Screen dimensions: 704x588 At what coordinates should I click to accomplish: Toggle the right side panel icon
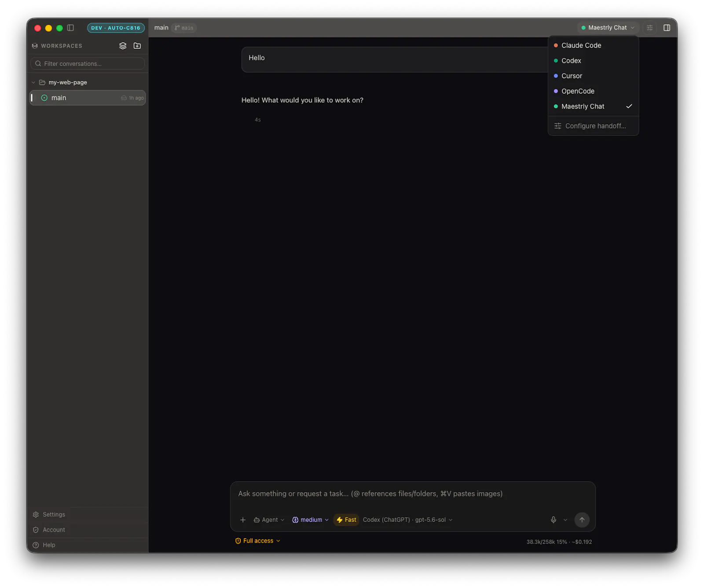click(667, 28)
